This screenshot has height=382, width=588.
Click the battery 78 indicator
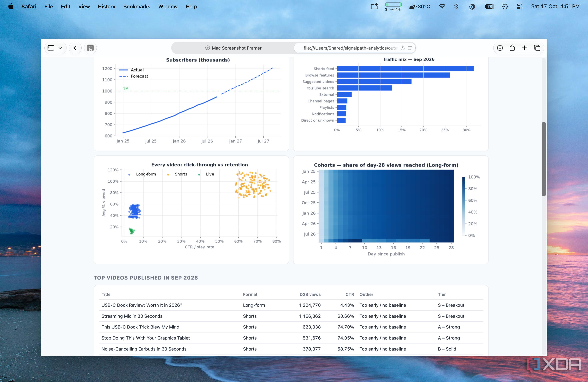click(x=490, y=6)
